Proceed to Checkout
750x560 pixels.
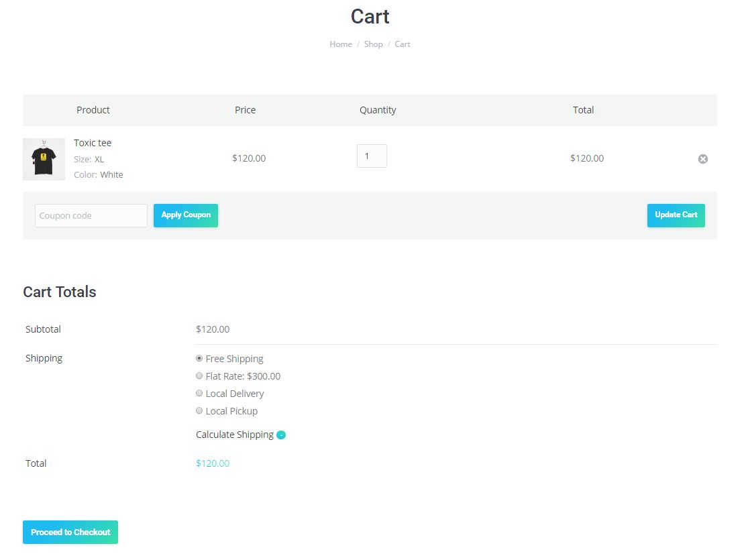(70, 532)
